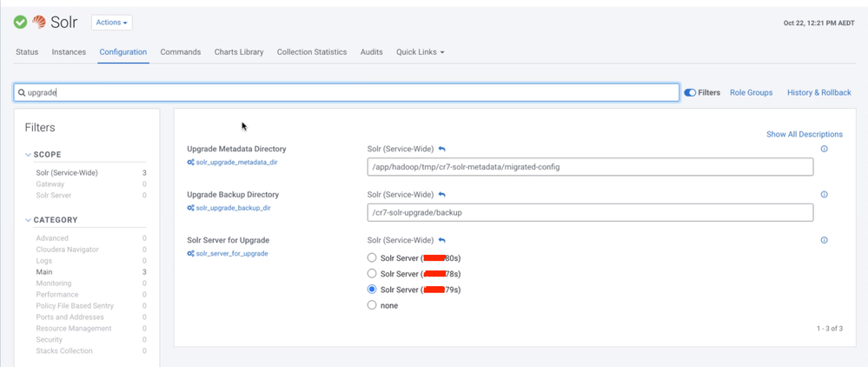868x367 pixels.
Task: Select the 'none' radio option
Action: 372,305
